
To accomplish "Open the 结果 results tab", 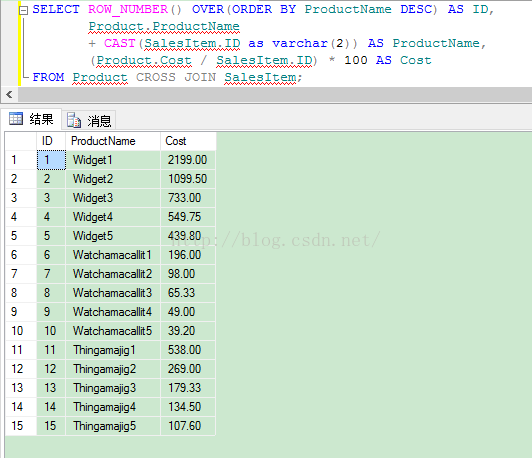I will (x=32, y=119).
